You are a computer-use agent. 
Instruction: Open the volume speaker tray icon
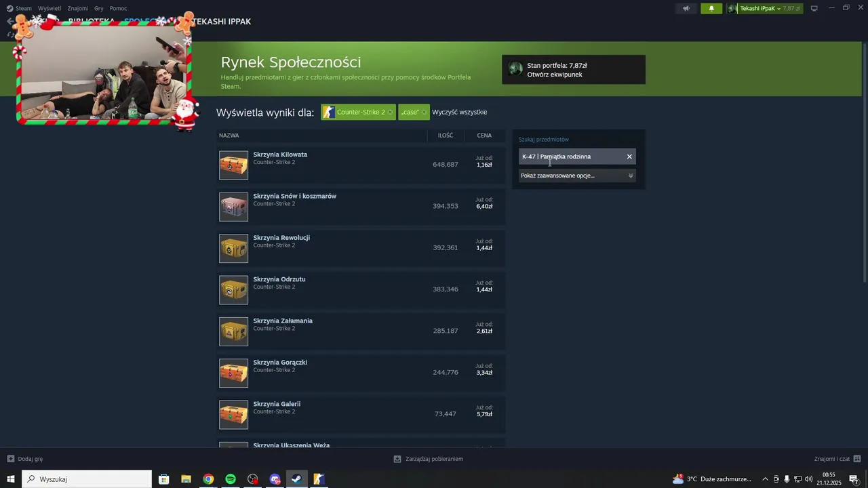[808, 479]
